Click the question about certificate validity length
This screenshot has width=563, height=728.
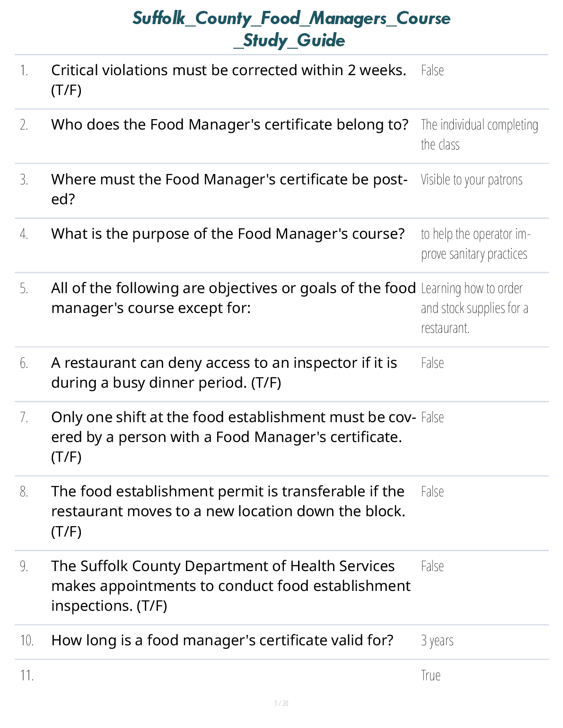pyautogui.click(x=222, y=641)
